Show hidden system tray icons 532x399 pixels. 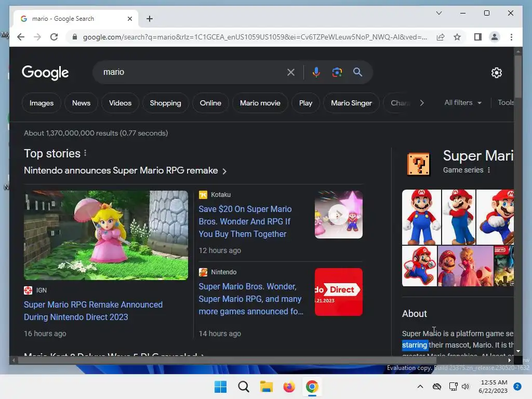click(420, 387)
